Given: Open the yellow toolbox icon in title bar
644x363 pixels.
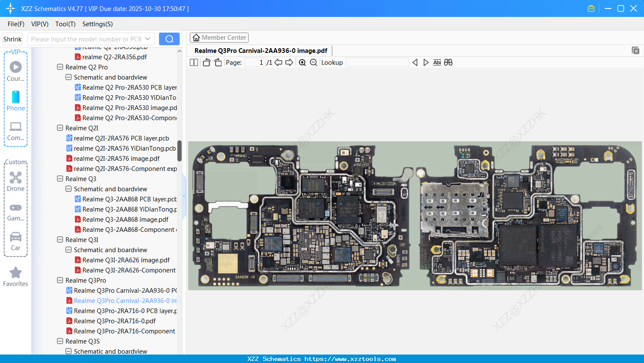Looking at the screenshot, I should pos(591,8).
